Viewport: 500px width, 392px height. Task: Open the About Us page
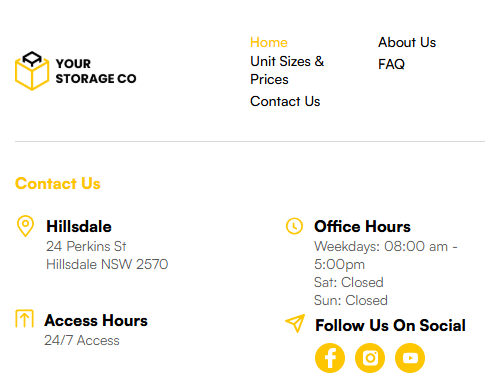click(407, 42)
